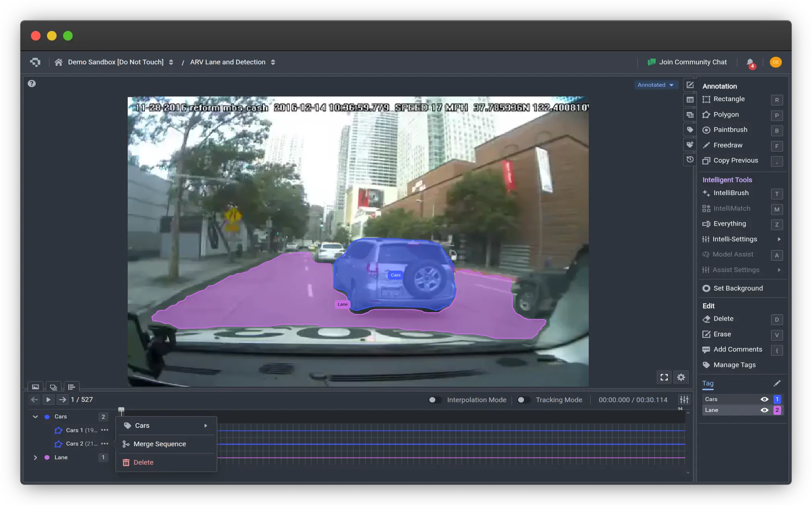812x505 pixels.
Task: Hide the Lane tag visibility
Action: coord(764,410)
